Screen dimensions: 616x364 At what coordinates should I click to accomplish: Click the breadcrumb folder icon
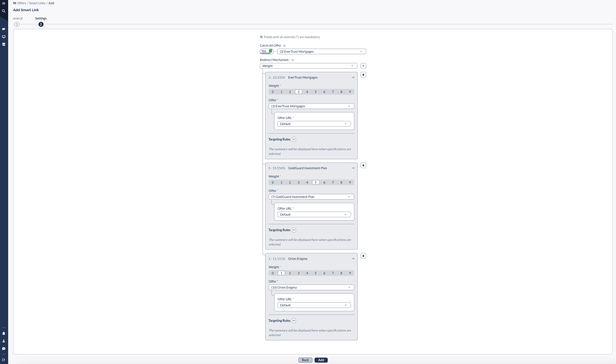click(15, 3)
